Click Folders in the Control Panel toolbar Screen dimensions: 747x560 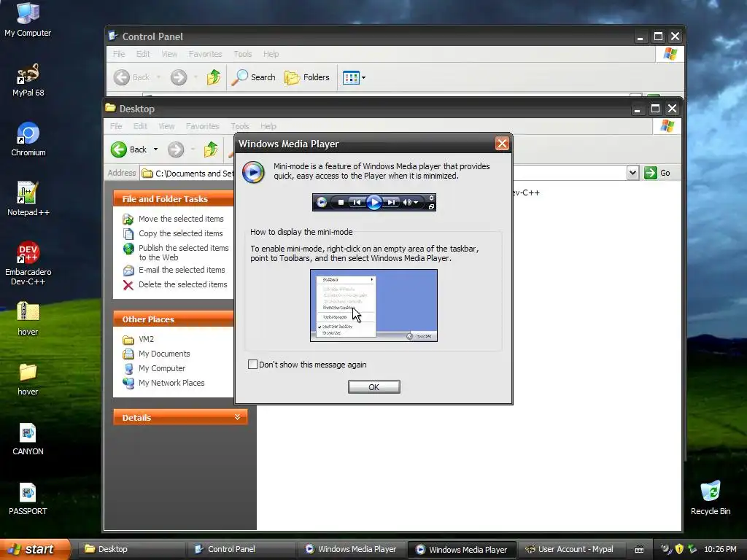click(x=307, y=77)
